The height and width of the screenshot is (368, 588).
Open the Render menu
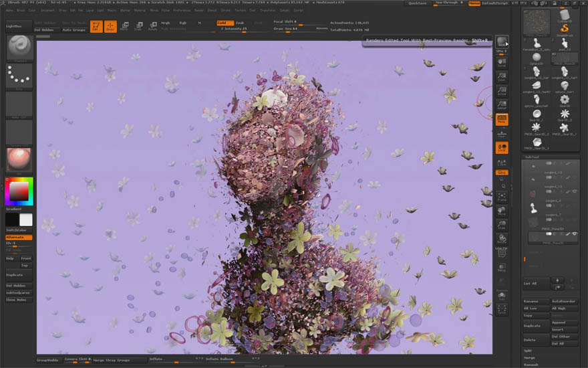pyautogui.click(x=199, y=11)
